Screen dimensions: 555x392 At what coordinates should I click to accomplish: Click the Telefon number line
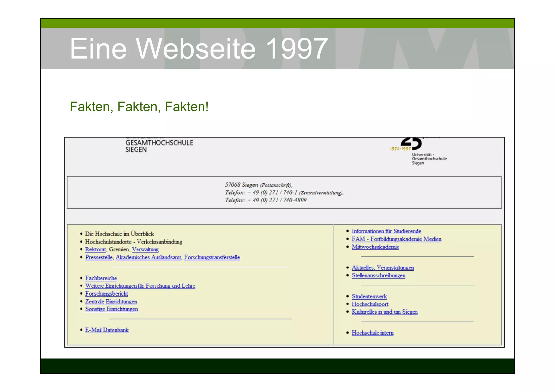[x=284, y=193]
